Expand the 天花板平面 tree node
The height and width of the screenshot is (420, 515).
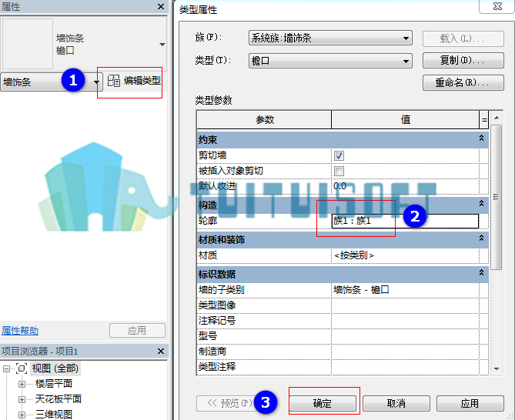click(22, 399)
